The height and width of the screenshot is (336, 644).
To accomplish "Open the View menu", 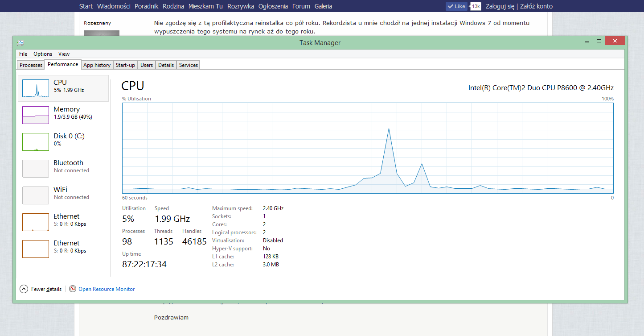I will pos(64,54).
